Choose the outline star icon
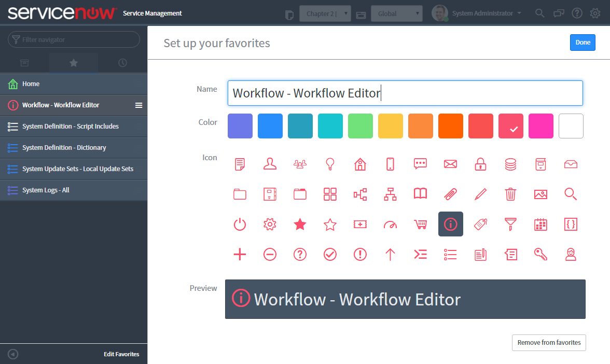The image size is (610, 364). (330, 224)
